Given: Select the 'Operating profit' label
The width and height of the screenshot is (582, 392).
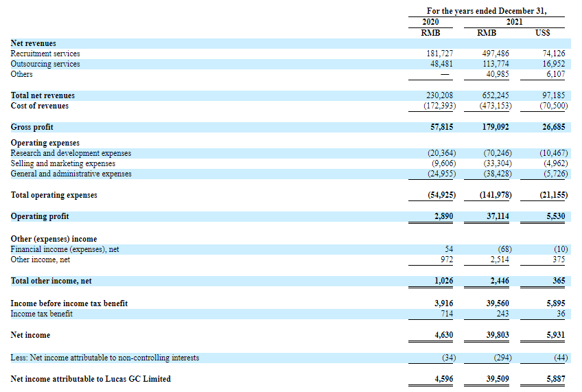Looking at the screenshot, I should point(40,216).
